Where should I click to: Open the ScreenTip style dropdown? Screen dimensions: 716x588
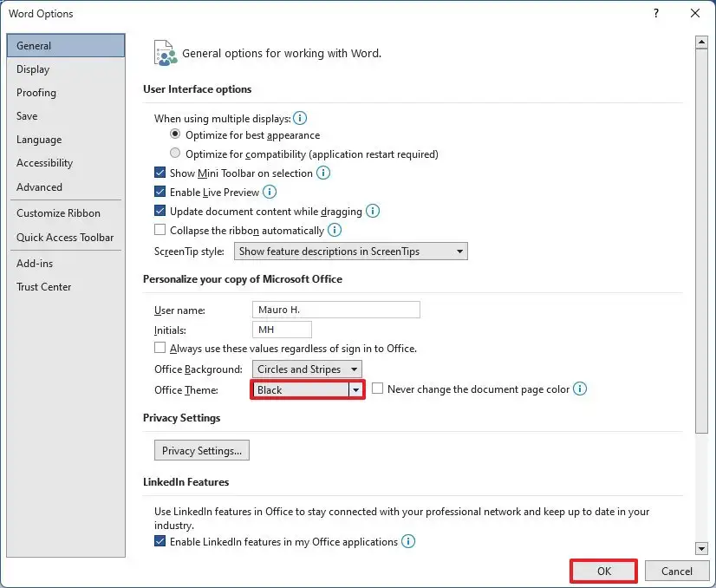[460, 251]
